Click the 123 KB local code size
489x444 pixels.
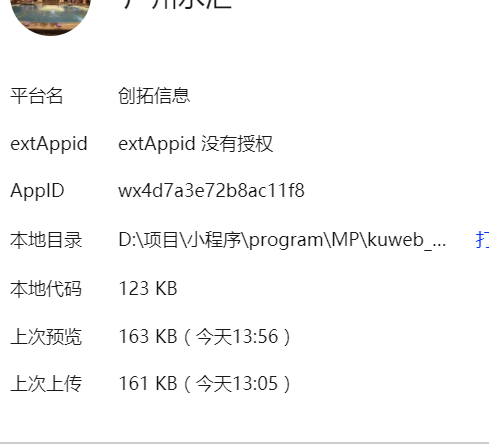click(x=148, y=289)
